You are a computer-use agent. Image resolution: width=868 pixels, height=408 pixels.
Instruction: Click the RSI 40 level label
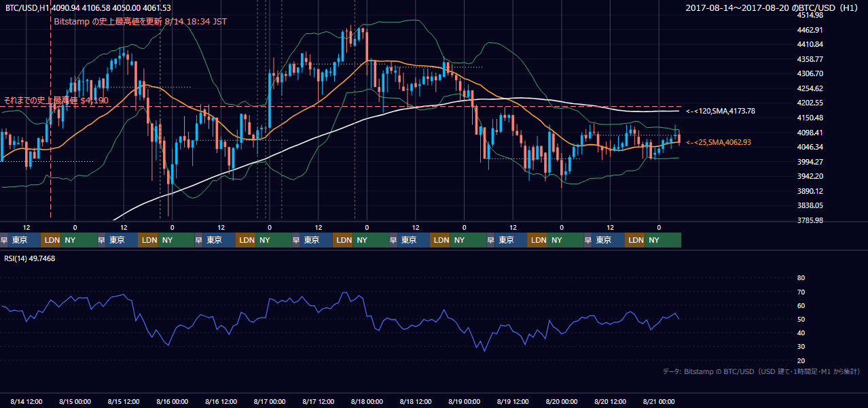[x=801, y=333]
